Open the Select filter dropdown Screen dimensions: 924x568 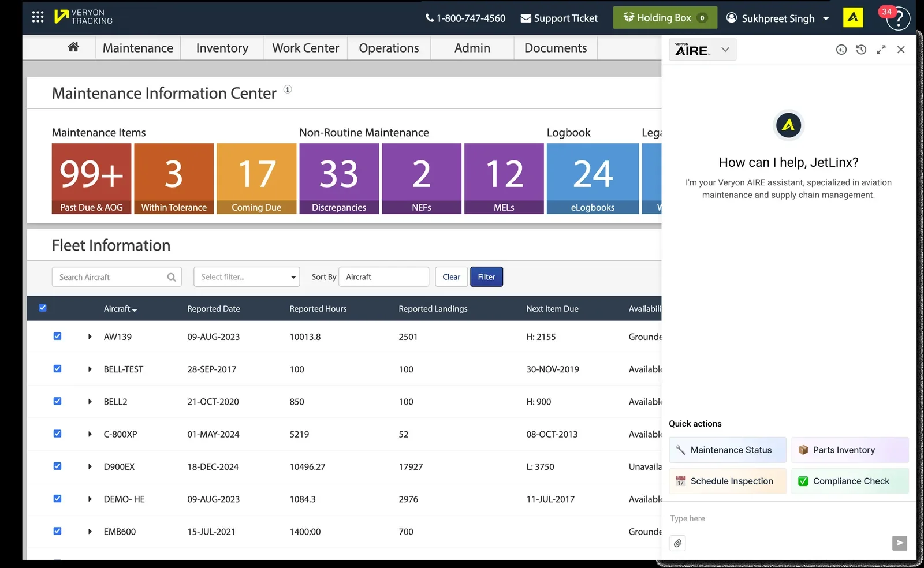247,277
